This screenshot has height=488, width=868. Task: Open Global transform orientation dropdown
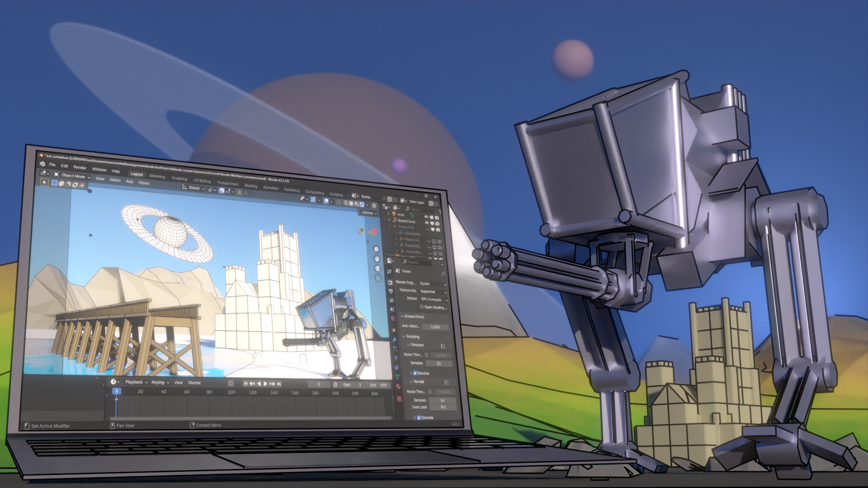pyautogui.click(x=193, y=188)
